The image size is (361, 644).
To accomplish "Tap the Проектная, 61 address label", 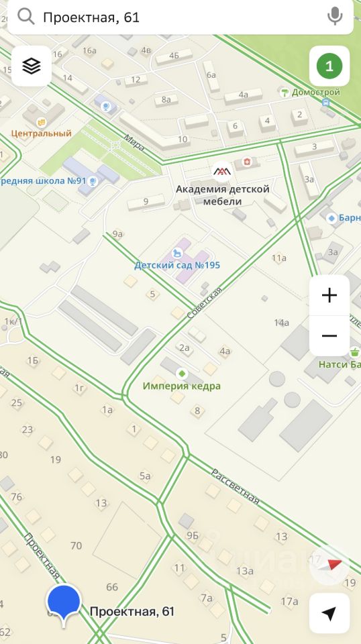I will coord(132,612).
